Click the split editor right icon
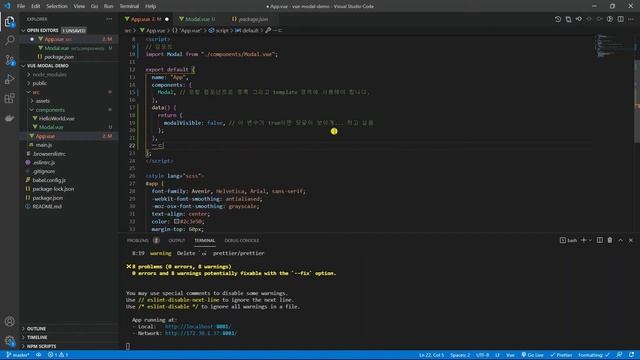Image resolution: width=640 pixels, height=360 pixels. click(x=620, y=19)
